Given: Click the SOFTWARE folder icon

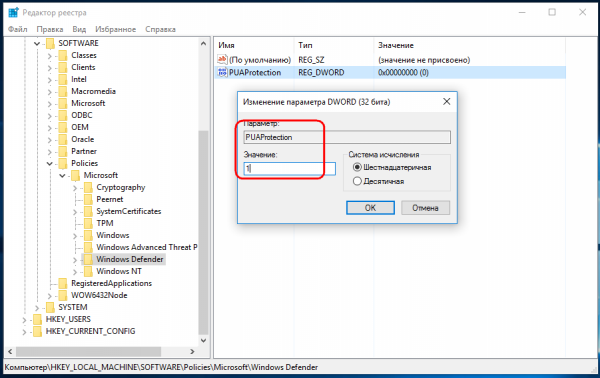Looking at the screenshot, I should pos(50,43).
